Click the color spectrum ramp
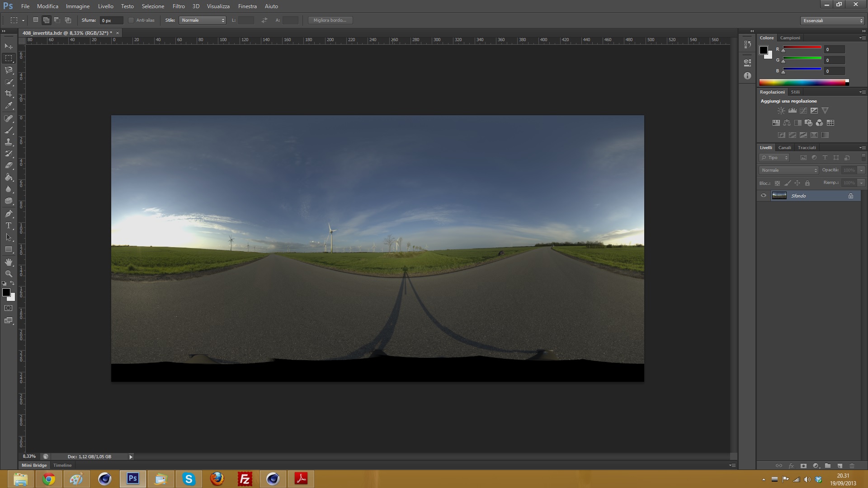The height and width of the screenshot is (488, 868). coord(802,82)
